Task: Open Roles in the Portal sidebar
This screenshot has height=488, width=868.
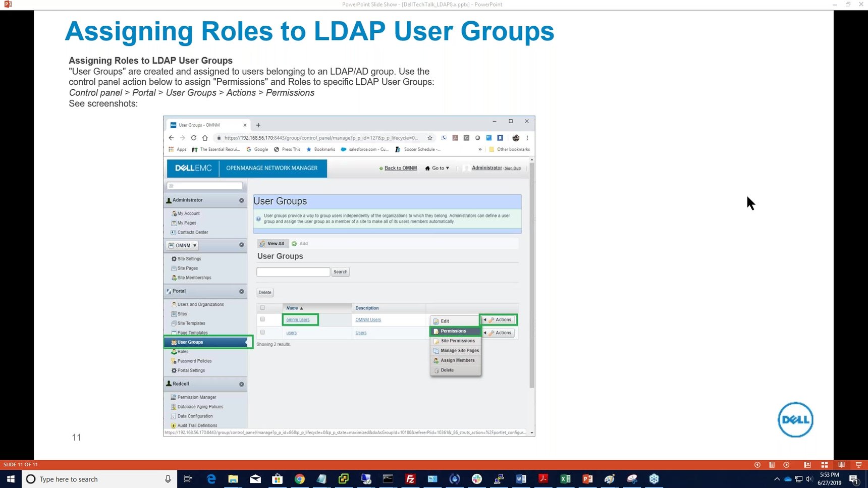Action: [x=182, y=351]
